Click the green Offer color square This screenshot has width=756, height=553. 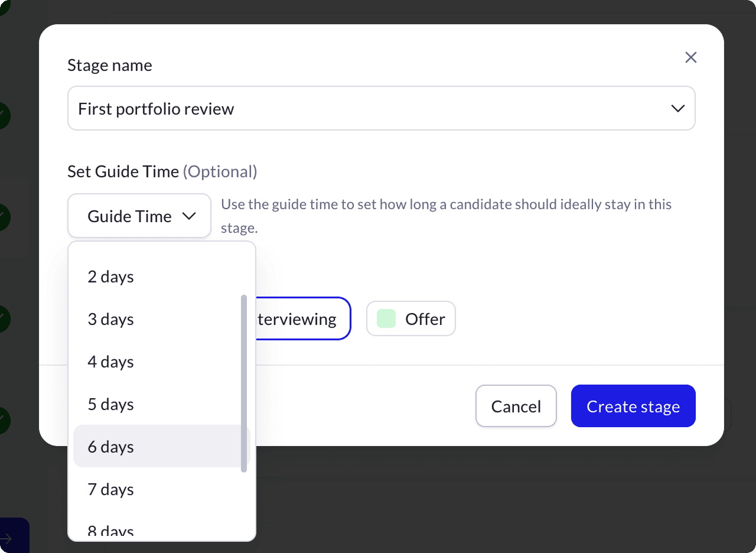[386, 318]
